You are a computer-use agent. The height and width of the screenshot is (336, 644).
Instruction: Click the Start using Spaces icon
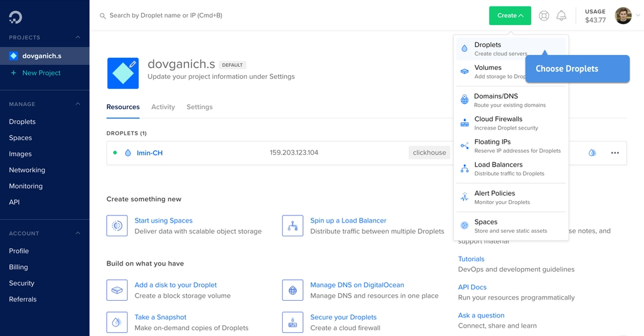coord(117,226)
